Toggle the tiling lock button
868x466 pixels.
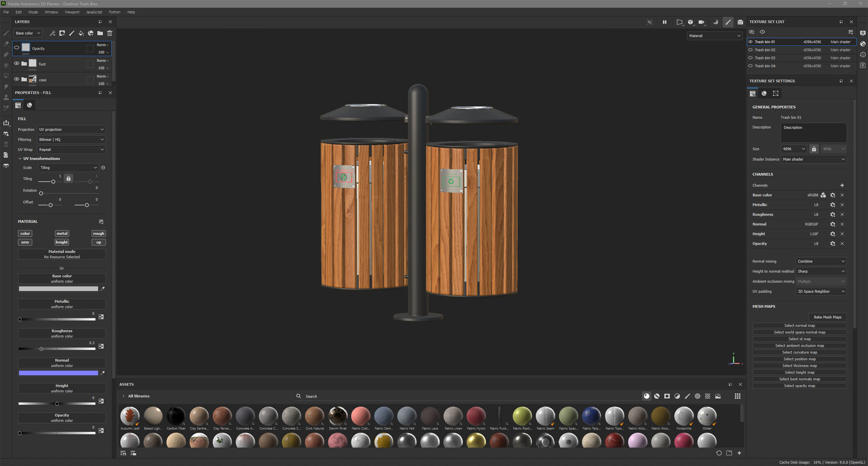[x=68, y=178]
